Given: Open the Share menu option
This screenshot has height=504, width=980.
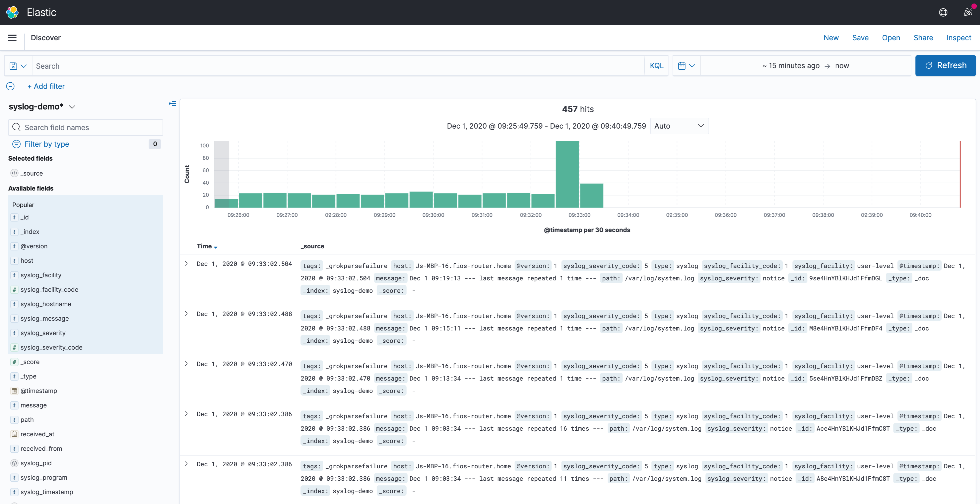Looking at the screenshot, I should point(923,37).
